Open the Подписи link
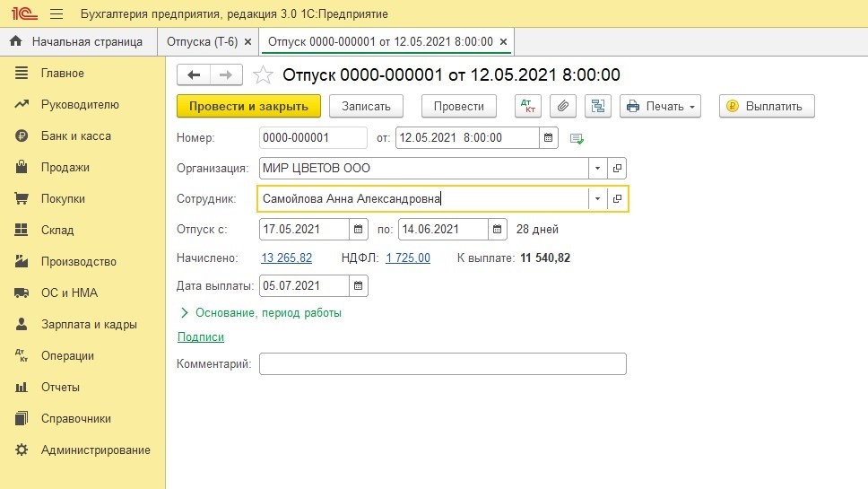 (x=200, y=337)
